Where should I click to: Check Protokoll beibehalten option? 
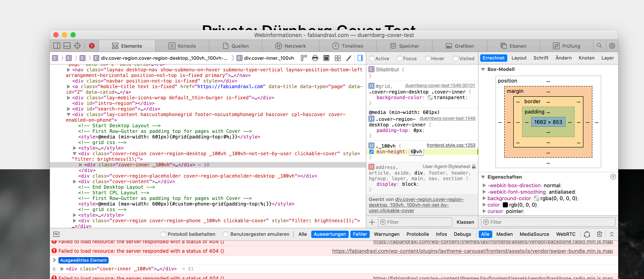pos(163,234)
